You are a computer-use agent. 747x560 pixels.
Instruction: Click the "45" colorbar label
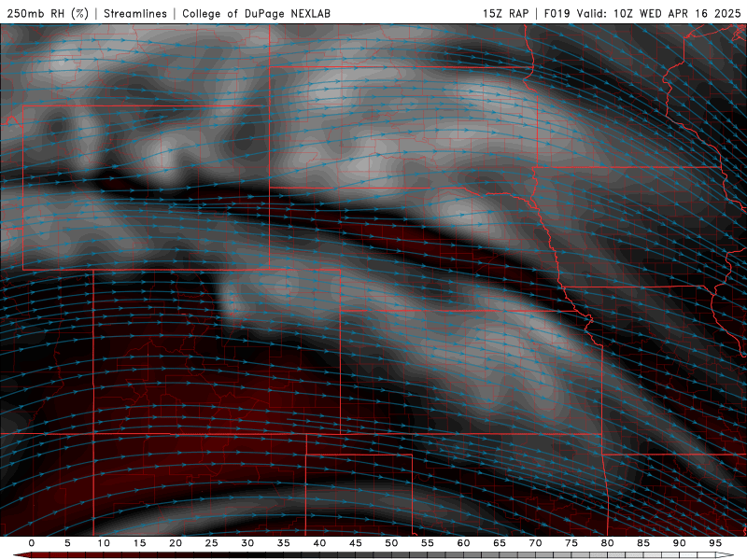[356, 543]
